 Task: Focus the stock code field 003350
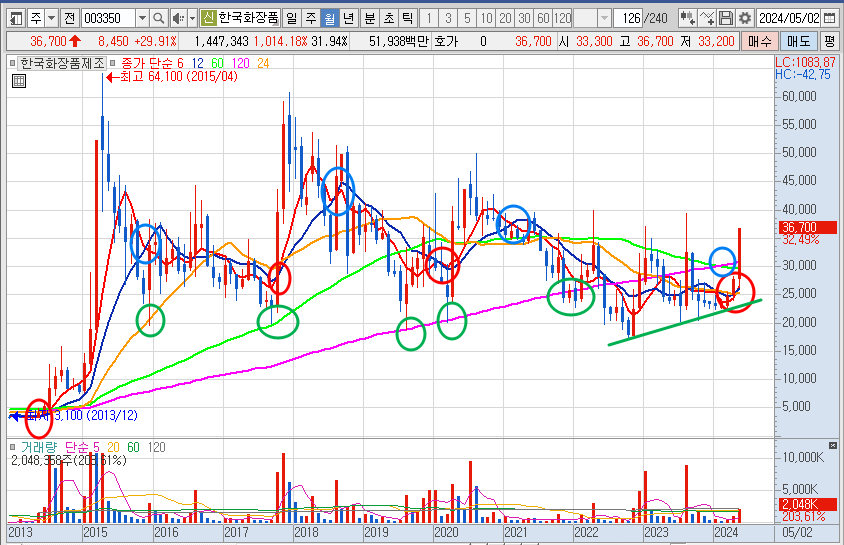pos(108,19)
